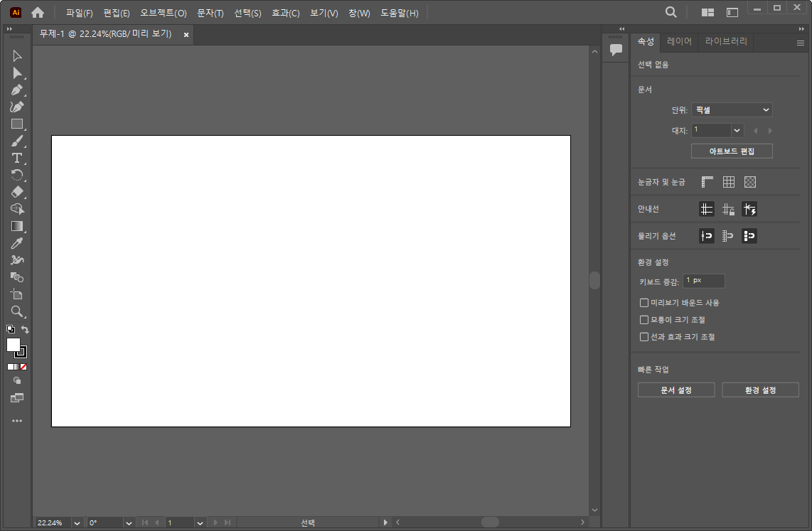Switch to the 레이어 tab
812x531 pixels.
pos(680,41)
